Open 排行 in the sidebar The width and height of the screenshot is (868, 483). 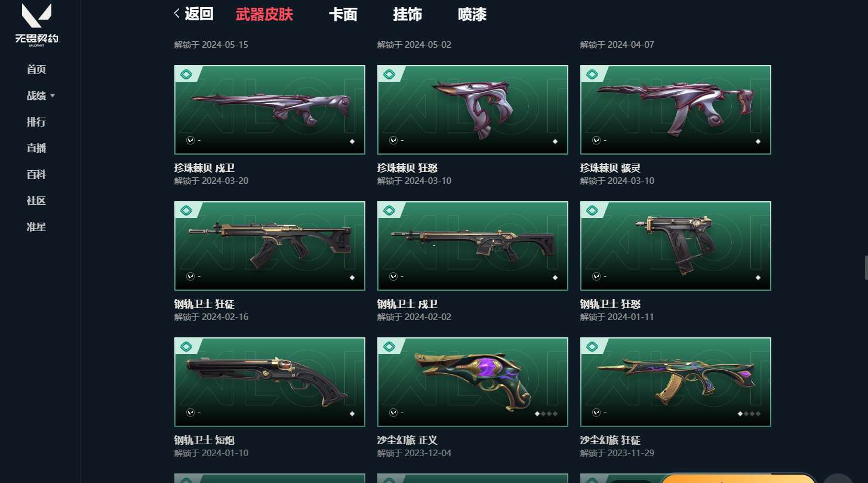[x=36, y=122]
